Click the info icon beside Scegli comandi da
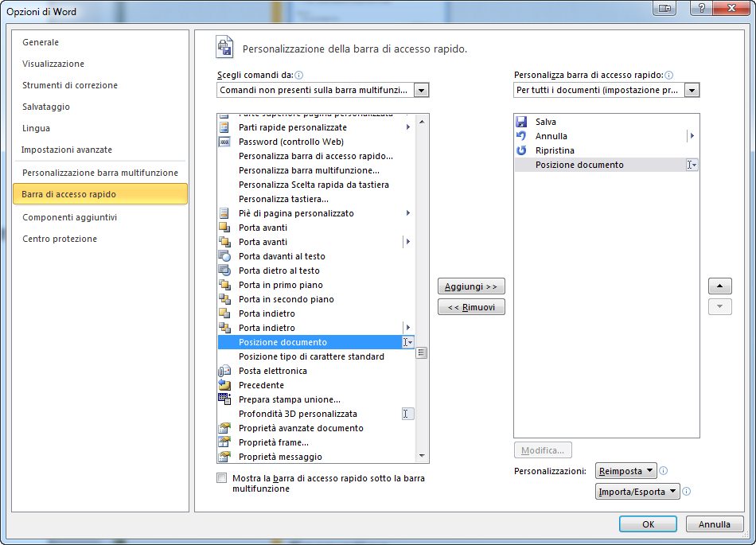The height and width of the screenshot is (545, 756). [x=299, y=76]
